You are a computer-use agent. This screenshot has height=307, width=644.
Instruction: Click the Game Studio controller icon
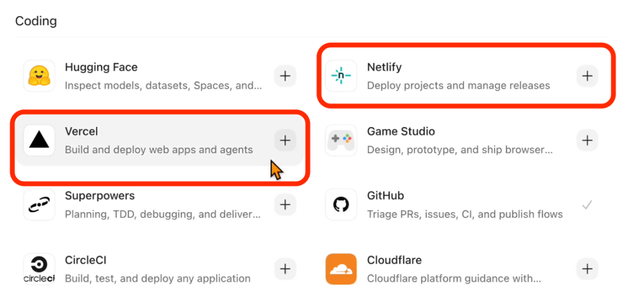click(341, 140)
